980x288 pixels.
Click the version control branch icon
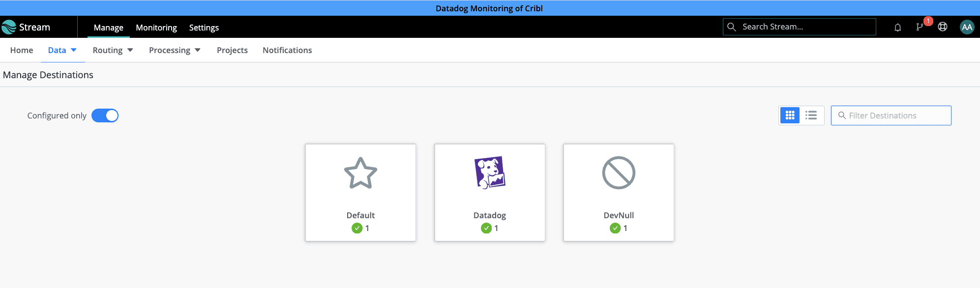(x=920, y=27)
